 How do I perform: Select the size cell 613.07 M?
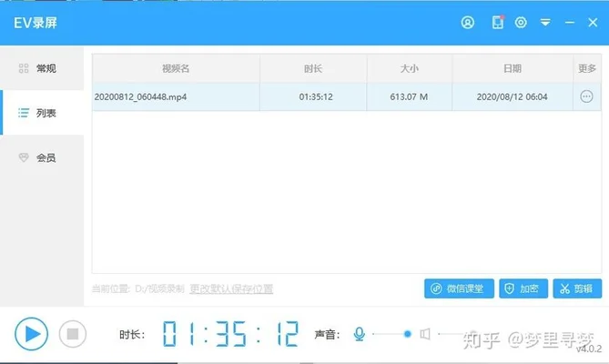click(x=409, y=96)
